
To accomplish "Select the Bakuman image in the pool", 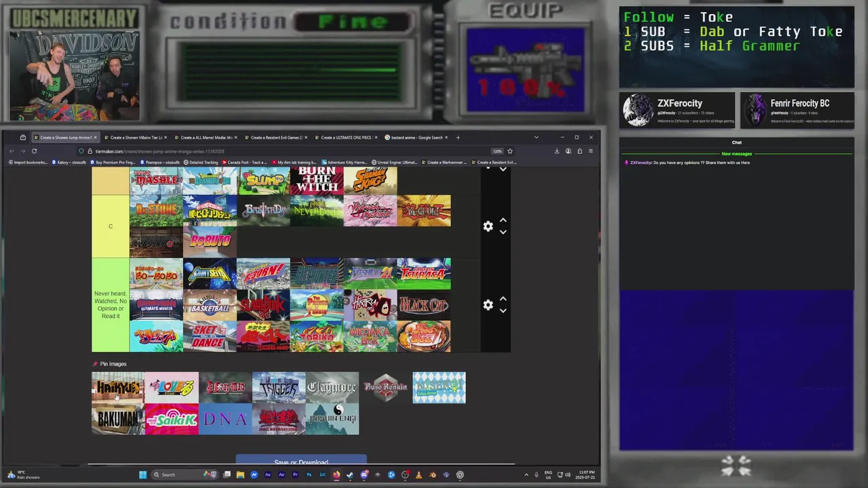I will [118, 419].
